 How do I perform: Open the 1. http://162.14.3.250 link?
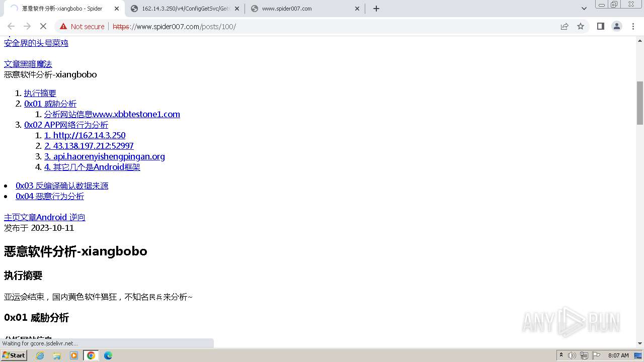click(x=85, y=135)
